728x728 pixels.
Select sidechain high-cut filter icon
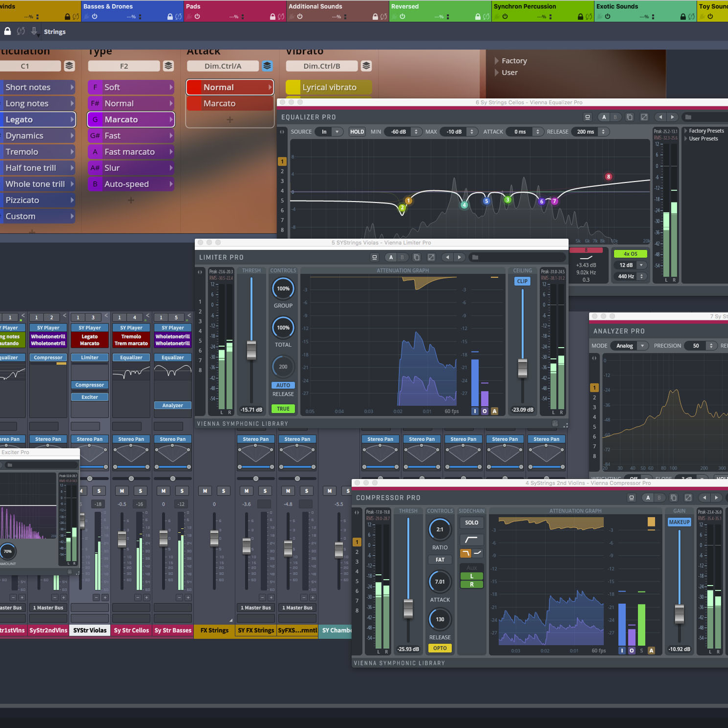465,553
